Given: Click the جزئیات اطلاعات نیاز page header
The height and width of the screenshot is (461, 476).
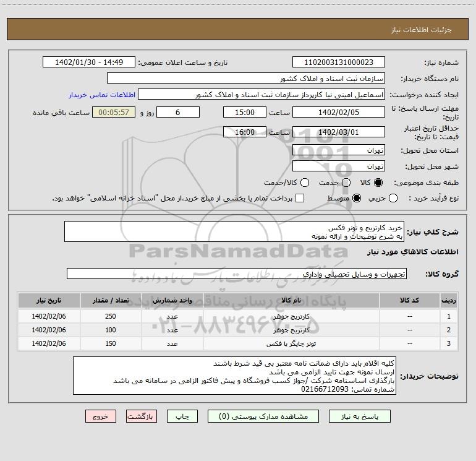Looking at the screenshot, I should click(x=421, y=30).
